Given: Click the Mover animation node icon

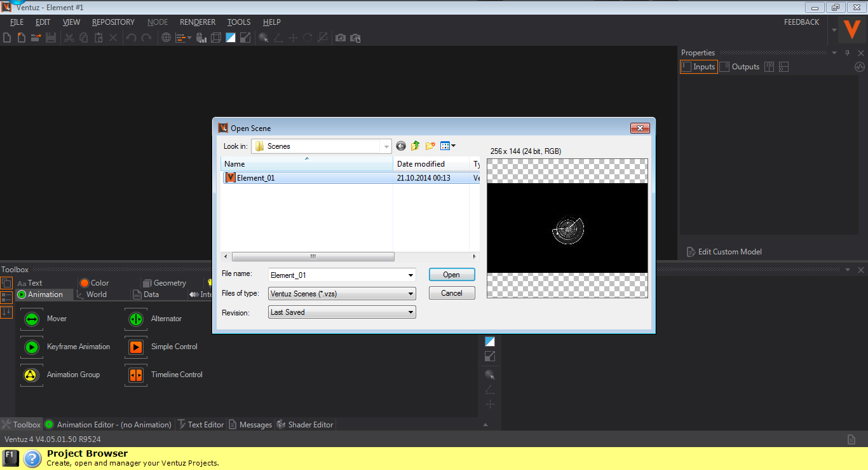Looking at the screenshot, I should pos(31,319).
